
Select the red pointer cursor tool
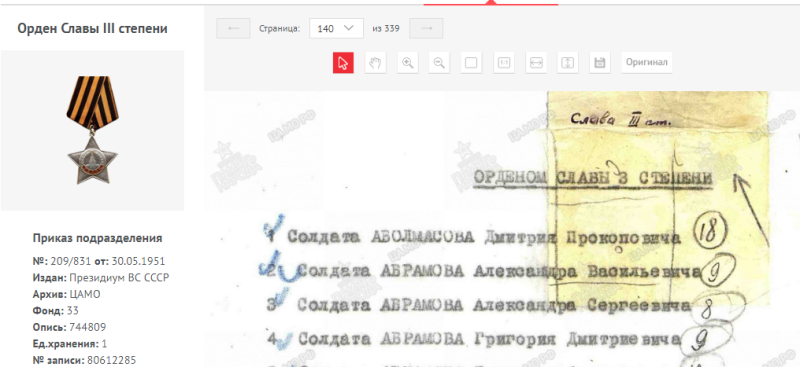click(343, 63)
